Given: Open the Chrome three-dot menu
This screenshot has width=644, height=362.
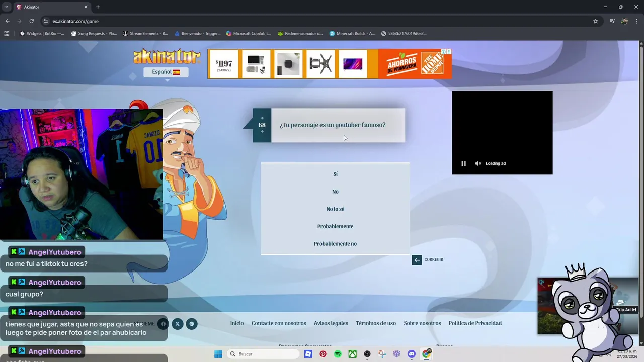Looking at the screenshot, I should coord(636,21).
